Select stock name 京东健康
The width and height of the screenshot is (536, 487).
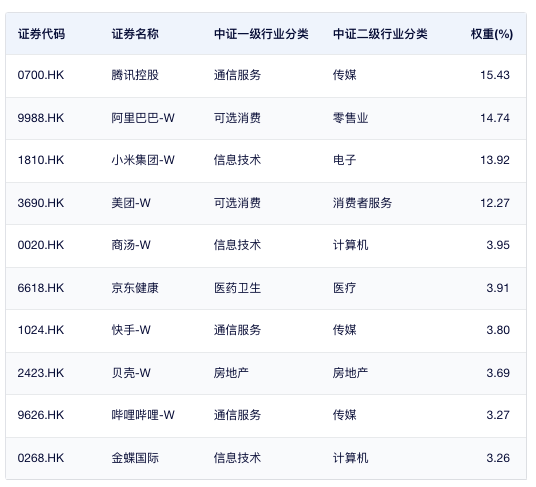click(135, 288)
